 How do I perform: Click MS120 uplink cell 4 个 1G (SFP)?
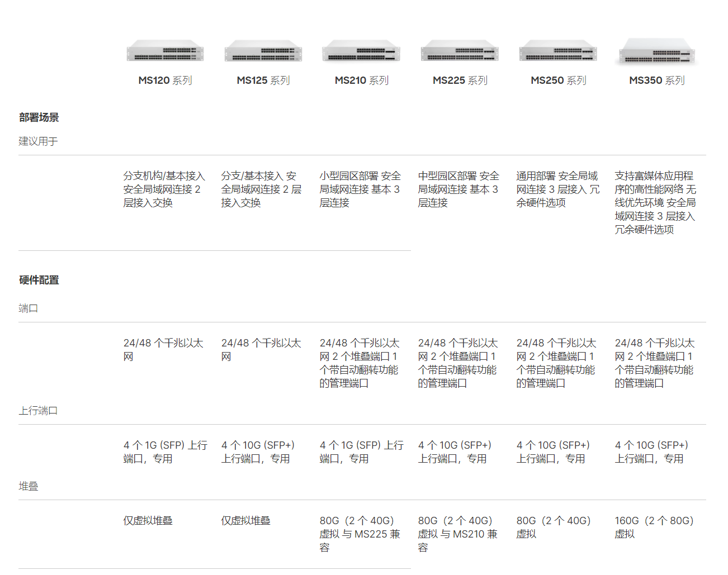pos(166,452)
